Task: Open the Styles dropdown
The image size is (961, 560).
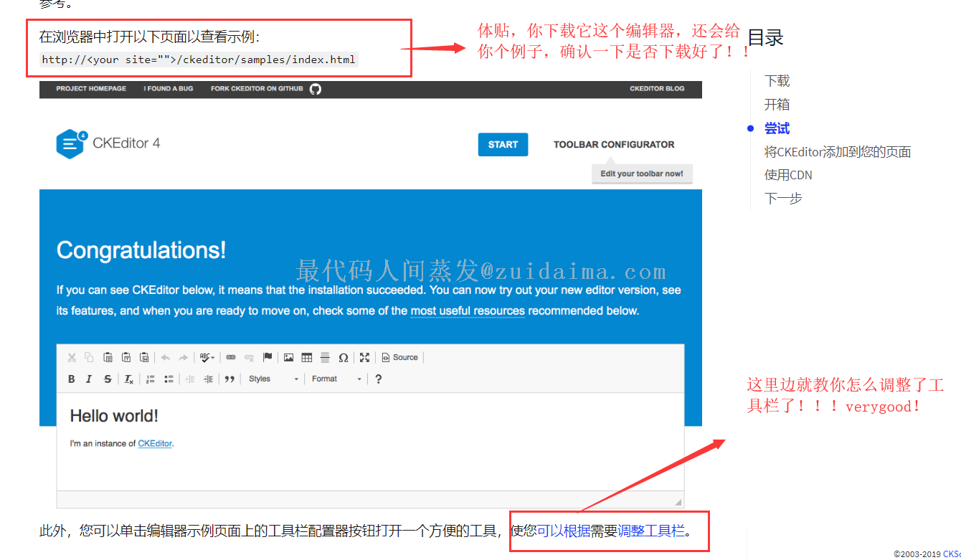Action: tap(273, 379)
